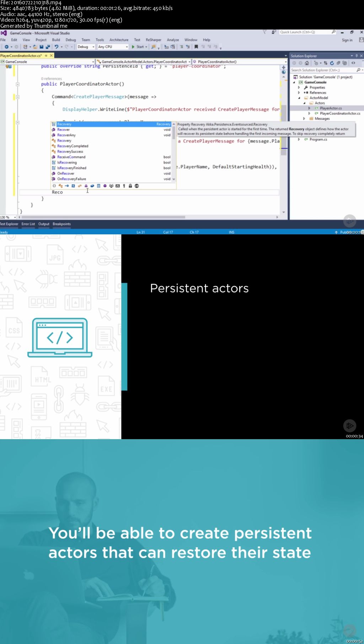Screen dimensions: 364x644
Task: Select OnRecoveryFailure in the completion list
Action: point(112,179)
